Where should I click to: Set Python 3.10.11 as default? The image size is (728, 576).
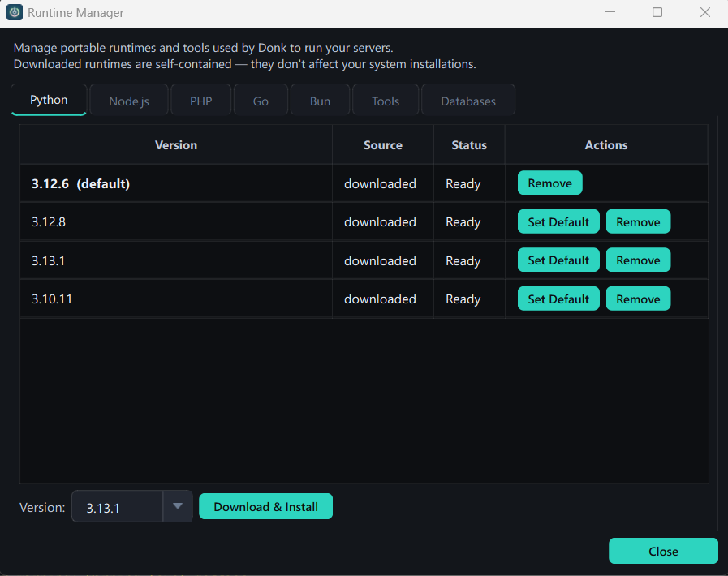tap(558, 299)
